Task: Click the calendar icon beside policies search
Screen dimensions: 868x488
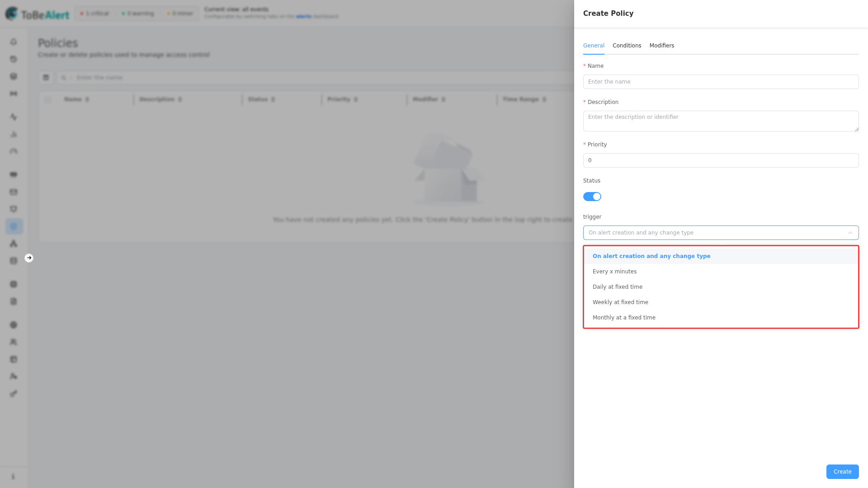Action: (46, 78)
